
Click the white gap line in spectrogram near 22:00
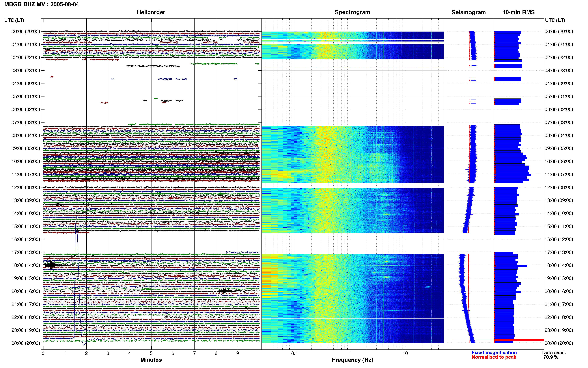pos(353,318)
